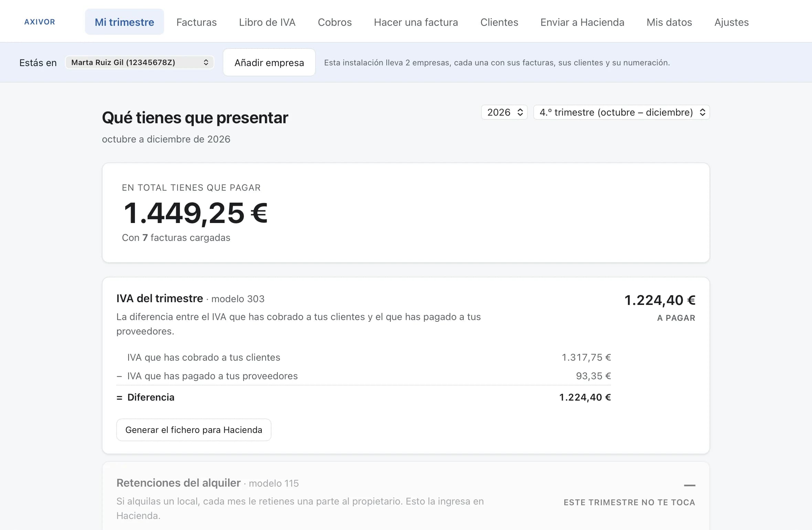The height and width of the screenshot is (530, 812).
Task: Click the Añadir empresa button
Action: [269, 62]
